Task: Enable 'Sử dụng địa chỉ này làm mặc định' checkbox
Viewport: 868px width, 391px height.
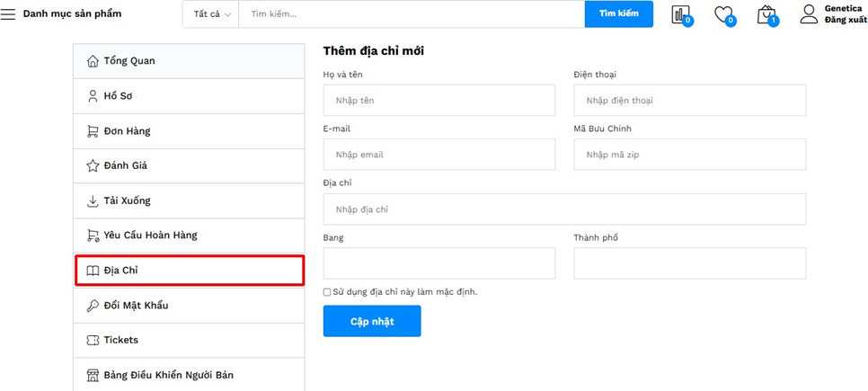Action: 327,292
